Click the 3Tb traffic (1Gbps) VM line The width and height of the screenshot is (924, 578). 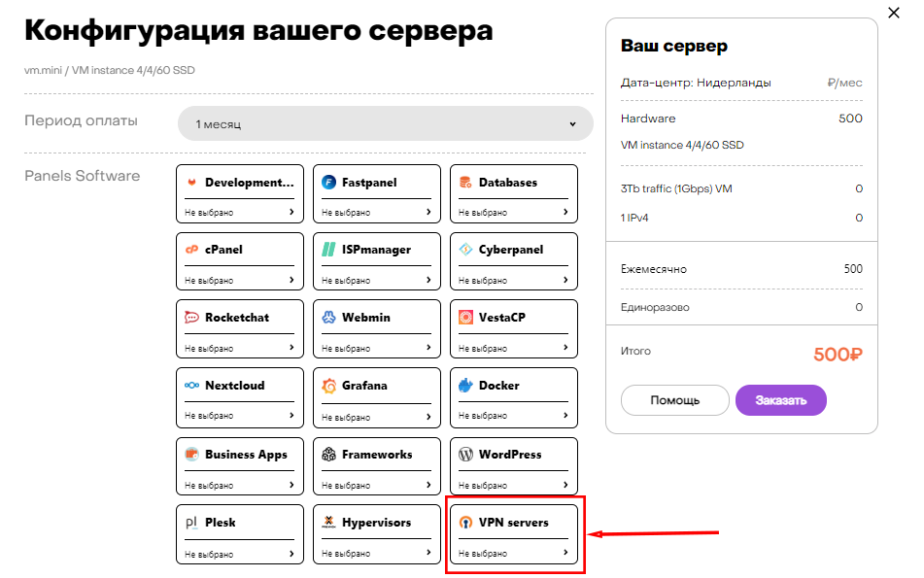pos(676,188)
